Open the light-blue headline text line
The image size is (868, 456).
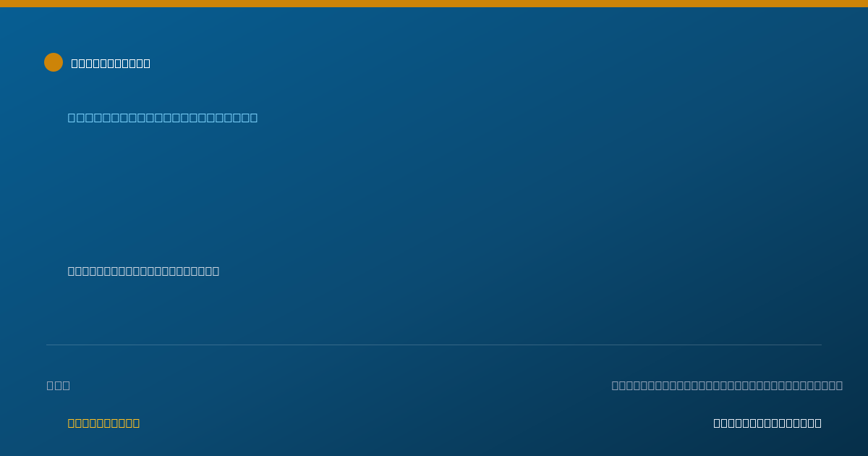pos(163,117)
